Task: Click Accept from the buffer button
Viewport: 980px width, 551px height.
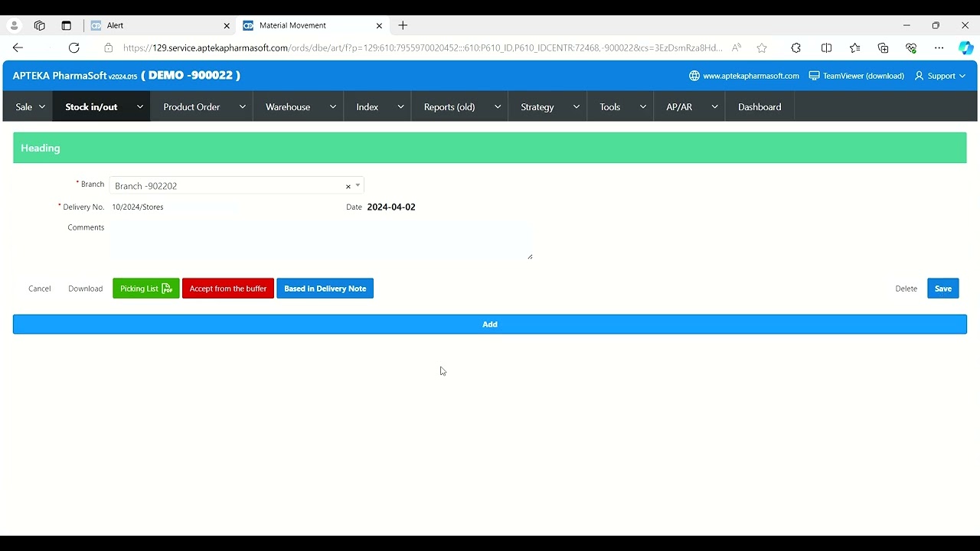Action: 228,289
